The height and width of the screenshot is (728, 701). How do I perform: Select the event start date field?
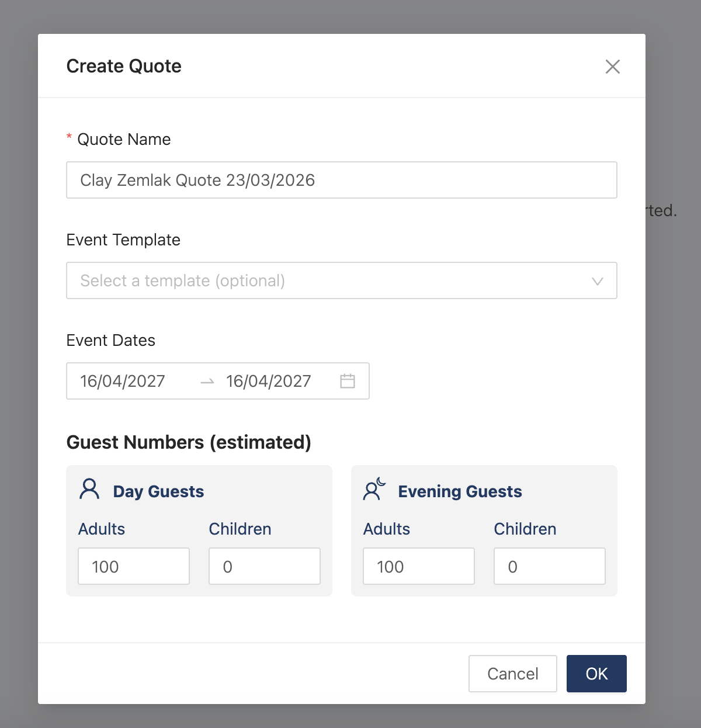click(129, 382)
